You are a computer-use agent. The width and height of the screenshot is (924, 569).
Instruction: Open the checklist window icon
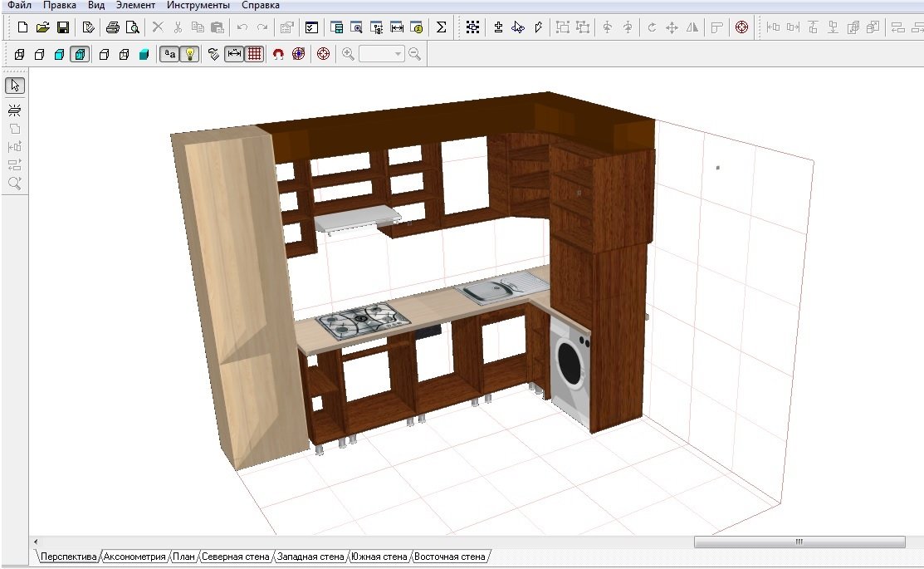point(311,27)
